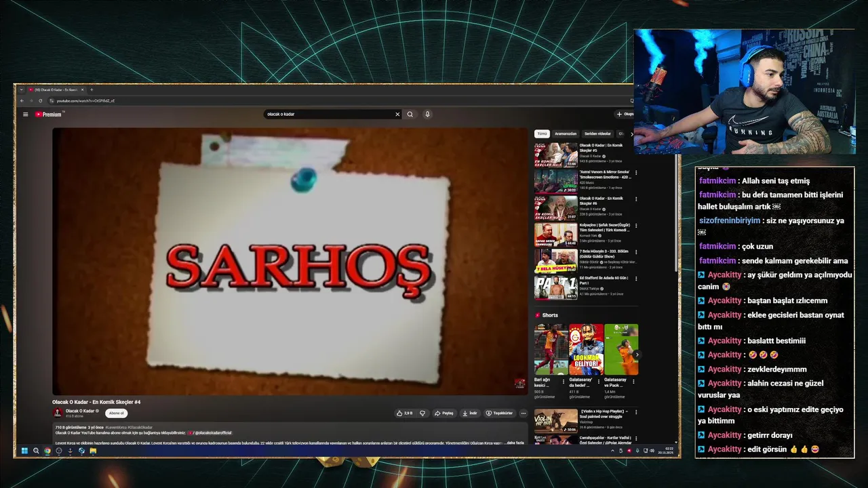Image resolution: width=868 pixels, height=488 pixels.
Task: Open the Windows Start menu
Action: coord(24,451)
